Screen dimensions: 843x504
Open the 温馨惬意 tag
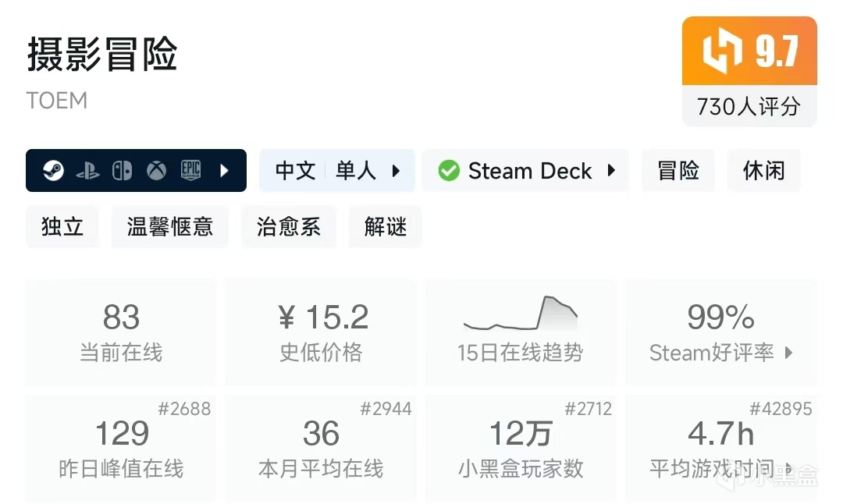(170, 226)
